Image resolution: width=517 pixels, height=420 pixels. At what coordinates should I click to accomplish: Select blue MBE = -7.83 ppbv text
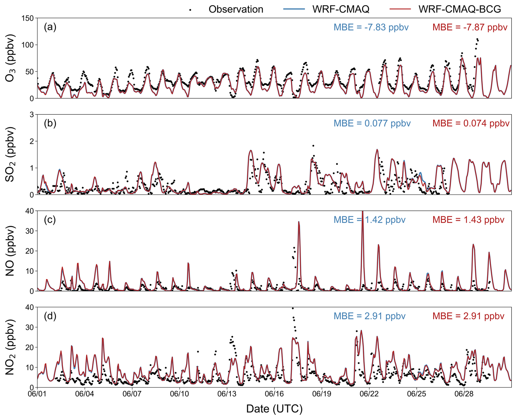[371, 27]
